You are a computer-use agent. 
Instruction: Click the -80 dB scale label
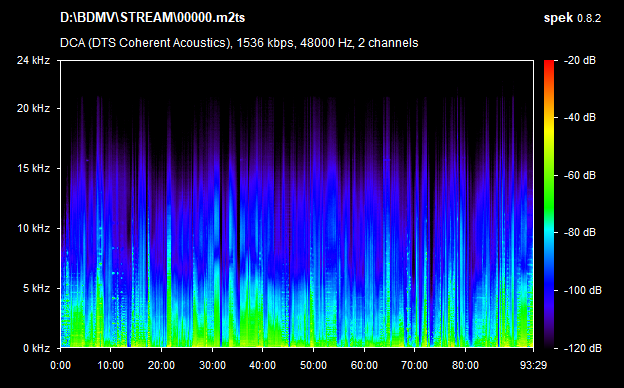point(580,232)
